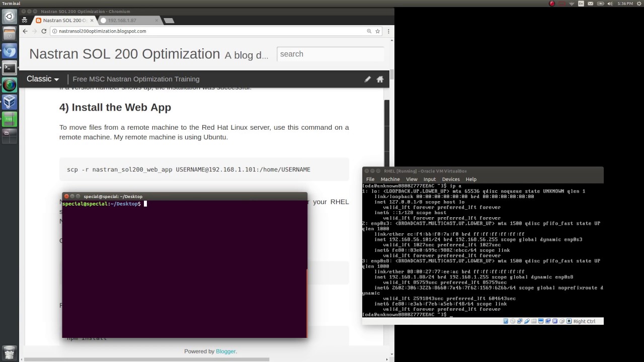Click the Wi-Fi network indicator
This screenshot has width=644, height=362.
click(572, 4)
